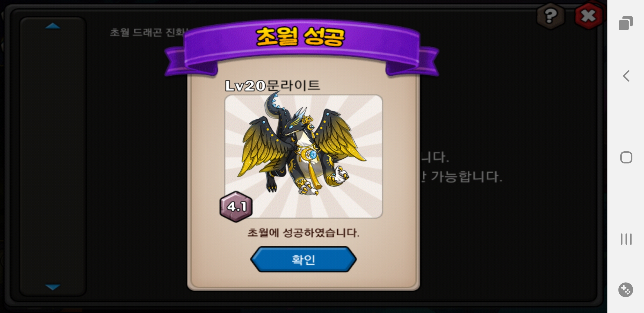This screenshot has width=644, height=313.
Task: Click the empty left dragon list panel
Action: 53,156
